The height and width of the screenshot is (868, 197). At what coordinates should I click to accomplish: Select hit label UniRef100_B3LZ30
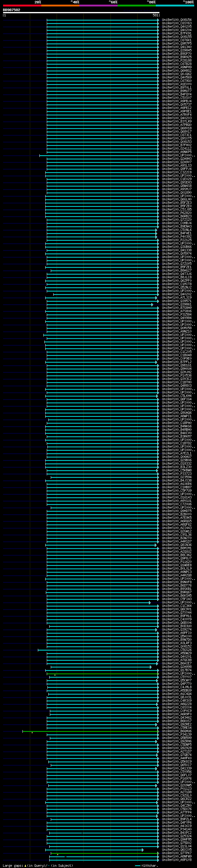pos(177,467)
